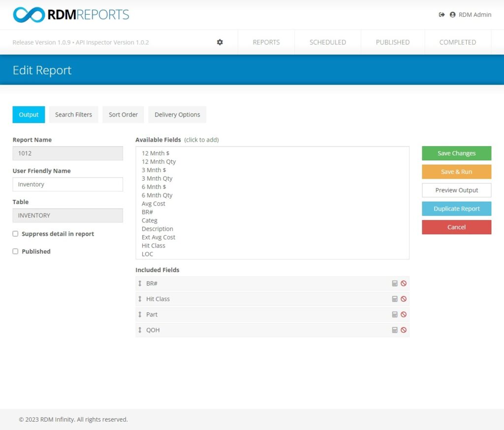
Task: Switch to the Output tab
Action: (x=29, y=115)
